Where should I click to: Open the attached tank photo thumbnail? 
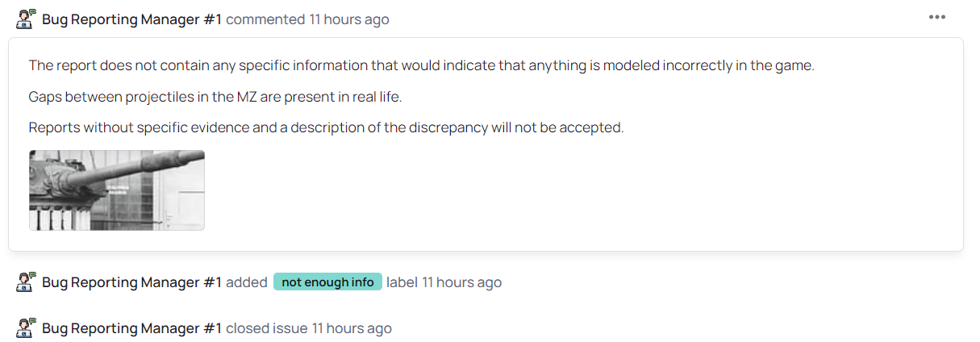117,190
